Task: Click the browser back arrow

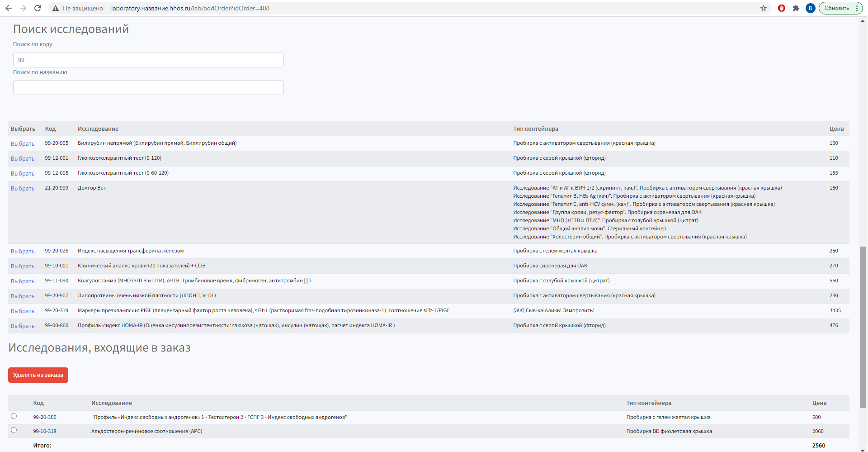Action: (x=9, y=8)
